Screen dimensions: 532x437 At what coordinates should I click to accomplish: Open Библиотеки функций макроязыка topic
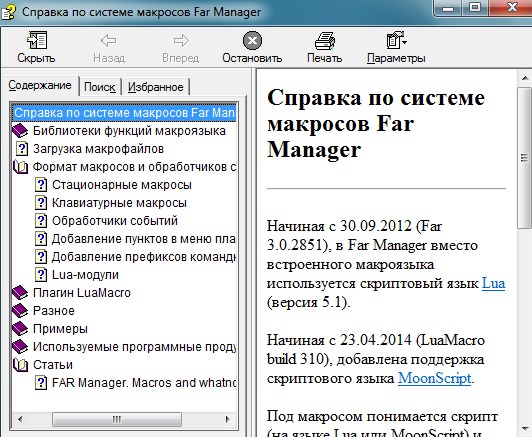tap(129, 131)
